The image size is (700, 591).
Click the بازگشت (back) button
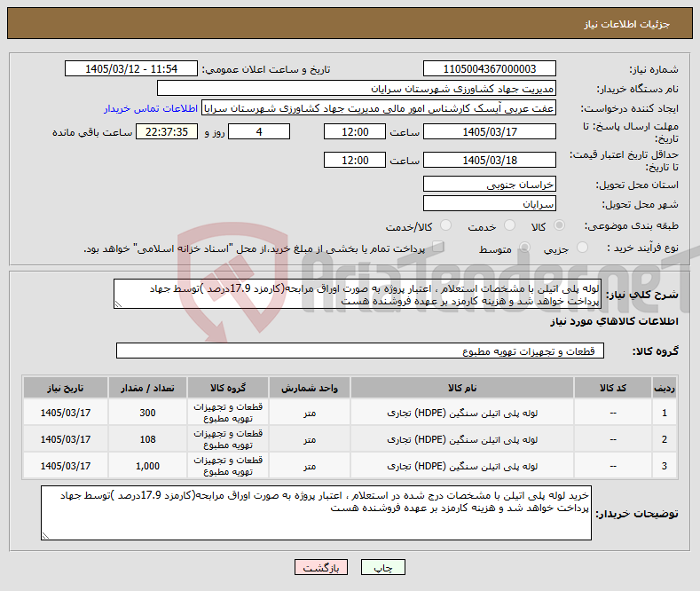(321, 567)
